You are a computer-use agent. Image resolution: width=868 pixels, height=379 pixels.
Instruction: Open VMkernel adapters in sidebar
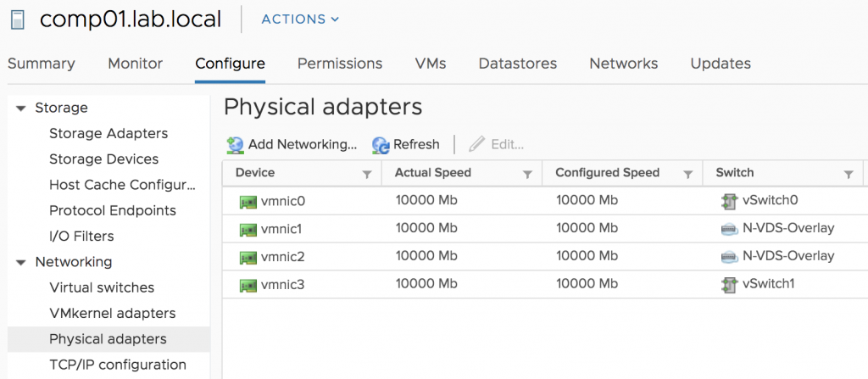coord(113,314)
